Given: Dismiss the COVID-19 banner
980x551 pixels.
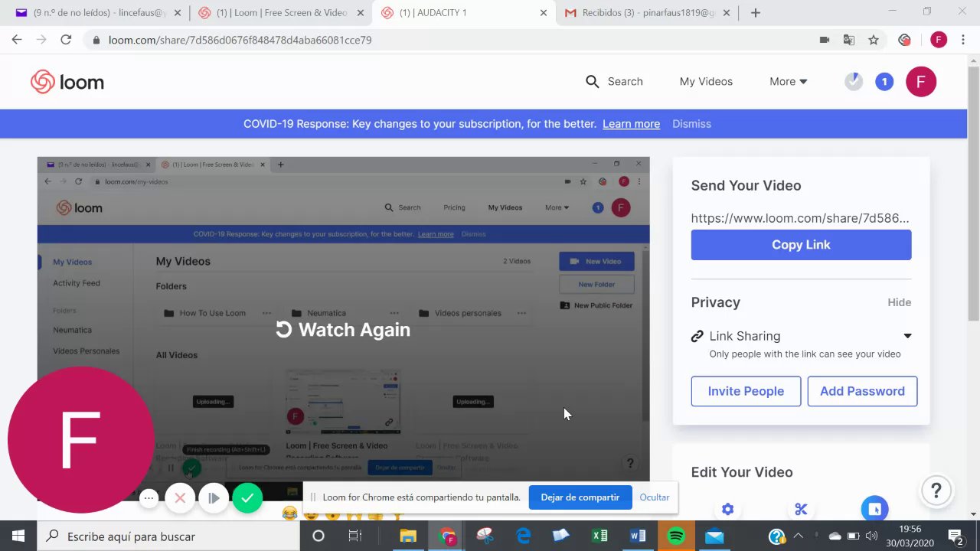Looking at the screenshot, I should 691,124.
